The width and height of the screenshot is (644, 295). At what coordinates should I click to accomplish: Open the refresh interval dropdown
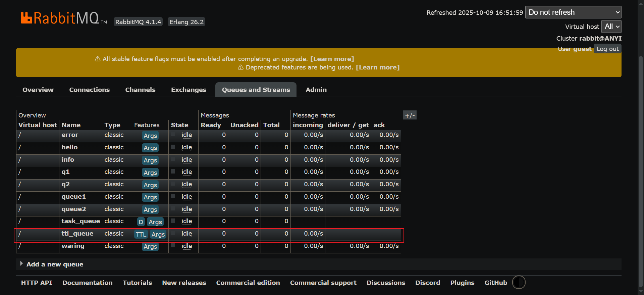[573, 12]
